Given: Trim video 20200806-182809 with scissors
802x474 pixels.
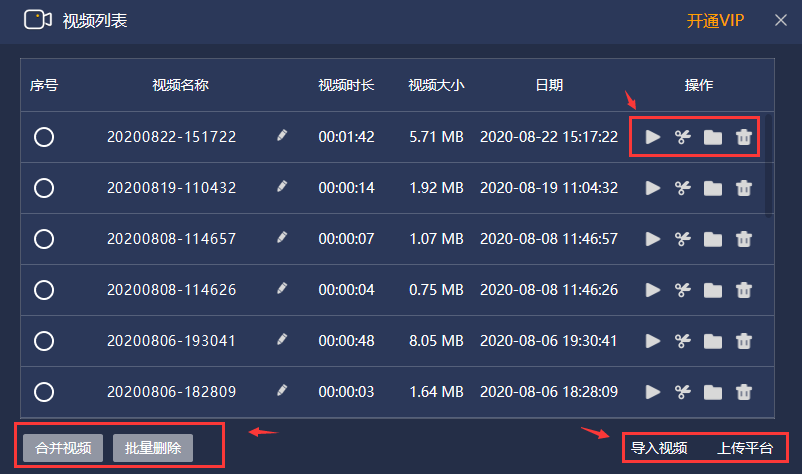Looking at the screenshot, I should 683,392.
